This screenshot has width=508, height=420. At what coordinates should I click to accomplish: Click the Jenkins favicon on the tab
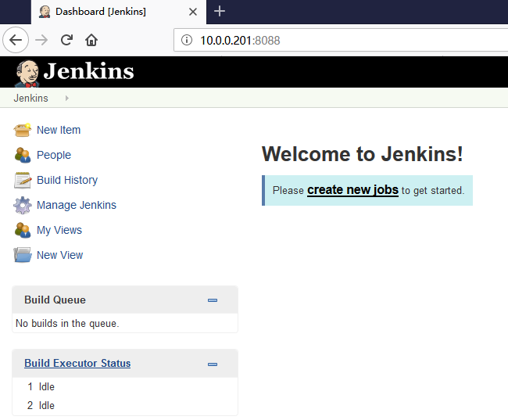pyautogui.click(x=45, y=12)
